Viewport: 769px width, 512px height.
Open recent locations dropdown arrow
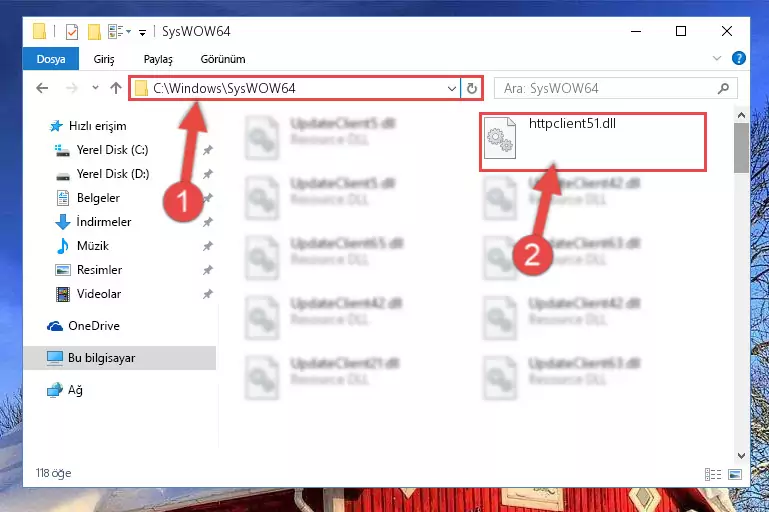click(x=95, y=88)
